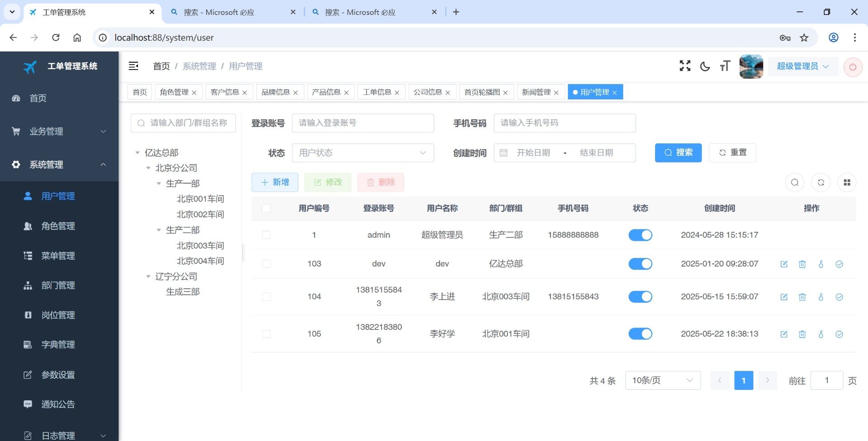The height and width of the screenshot is (441, 868).
Task: Disable the status switch for user 李好学
Action: [x=640, y=334]
